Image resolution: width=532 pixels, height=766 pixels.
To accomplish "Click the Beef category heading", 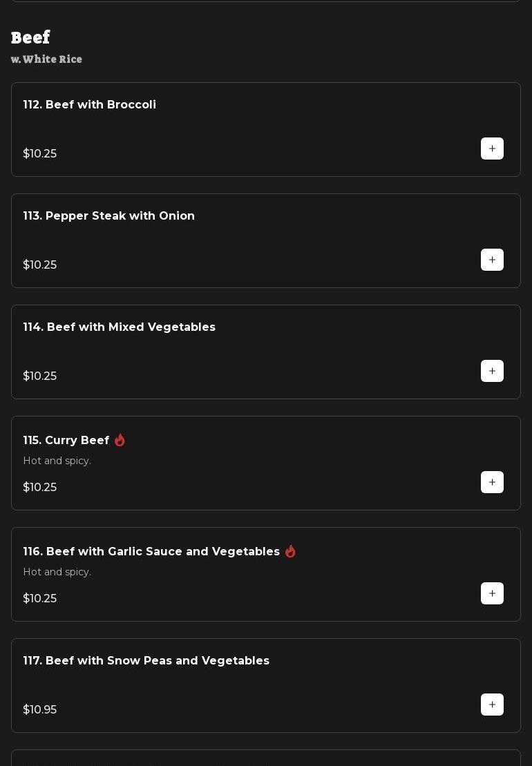I will [30, 37].
